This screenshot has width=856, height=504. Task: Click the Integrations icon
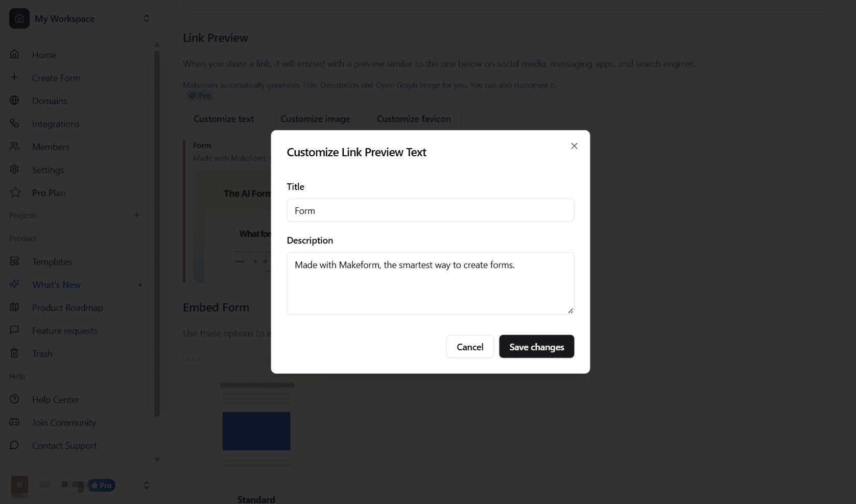pos(14,123)
